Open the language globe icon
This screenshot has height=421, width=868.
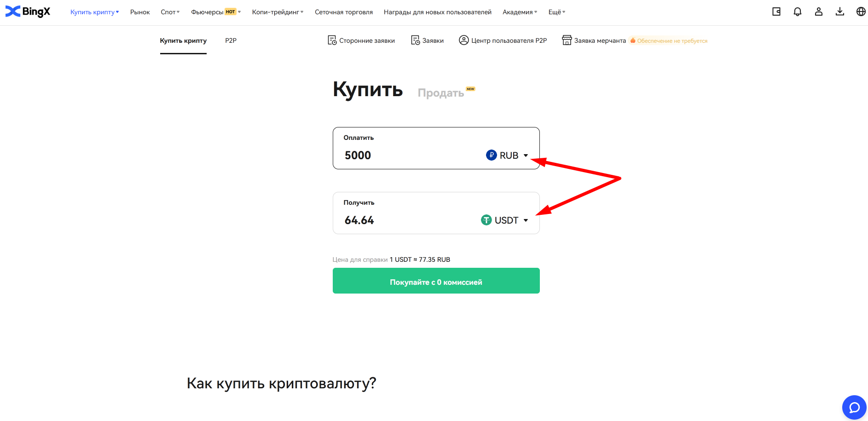coord(861,12)
